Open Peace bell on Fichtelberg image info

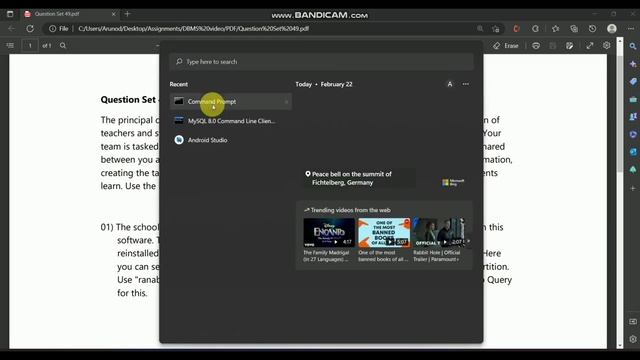pyautogui.click(x=351, y=178)
